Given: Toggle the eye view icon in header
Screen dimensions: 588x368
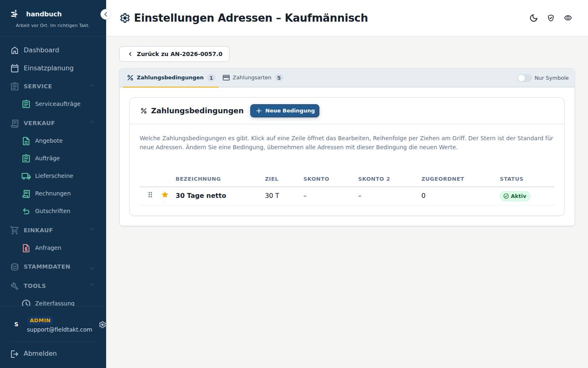Looking at the screenshot, I should (568, 18).
